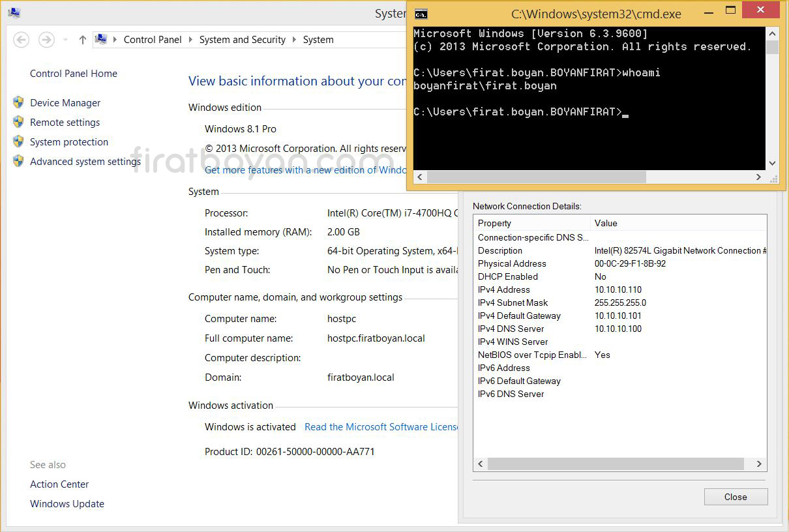Click the Forward navigation arrow
Viewport: 789px width, 532px height.
46,40
